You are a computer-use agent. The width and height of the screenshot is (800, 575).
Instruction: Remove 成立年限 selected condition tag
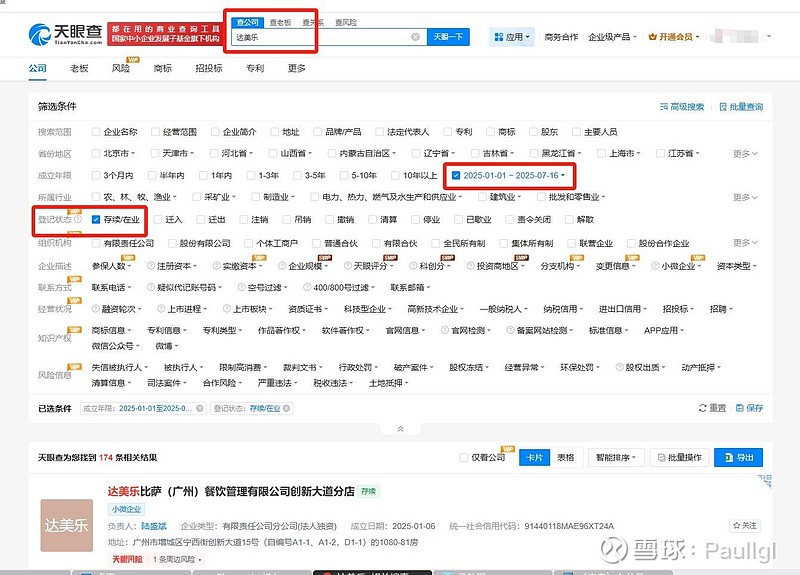199,408
